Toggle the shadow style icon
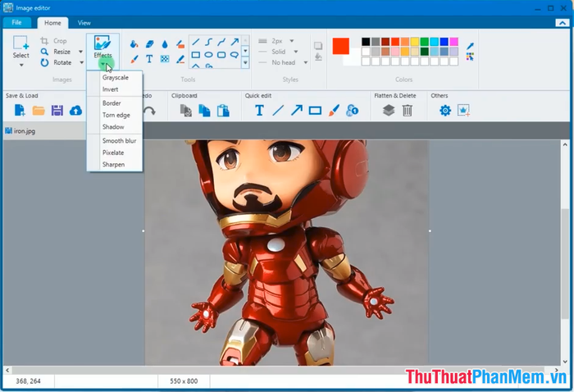This screenshot has width=574, height=392. click(318, 45)
